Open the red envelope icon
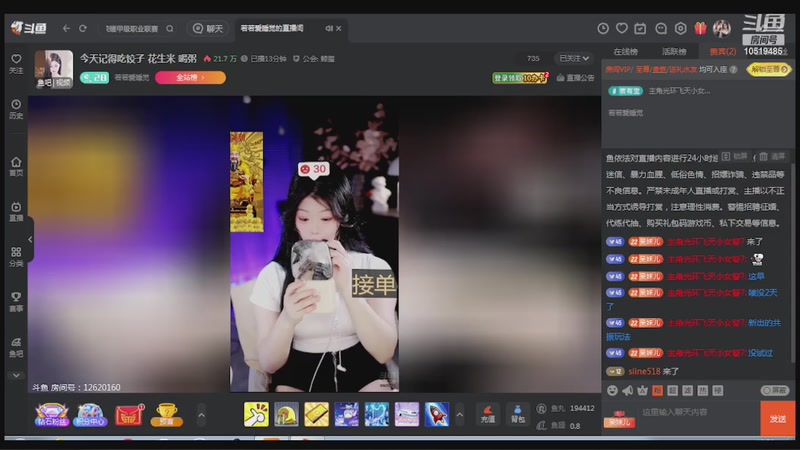 tap(130, 415)
